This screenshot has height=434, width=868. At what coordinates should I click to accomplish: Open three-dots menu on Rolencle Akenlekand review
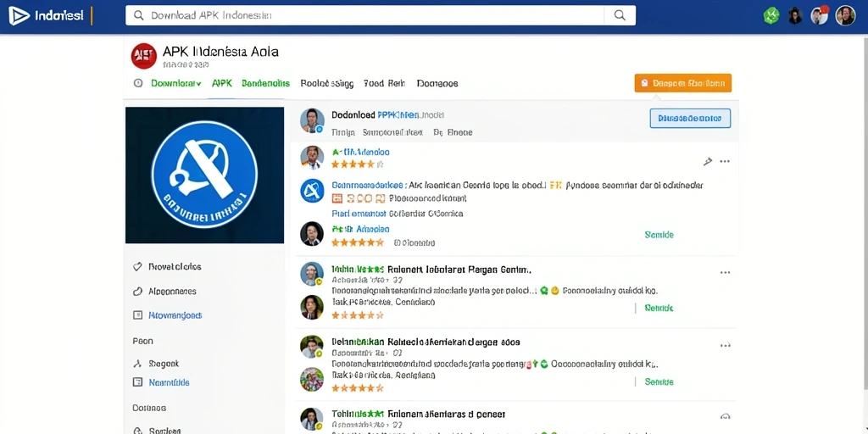click(x=726, y=346)
